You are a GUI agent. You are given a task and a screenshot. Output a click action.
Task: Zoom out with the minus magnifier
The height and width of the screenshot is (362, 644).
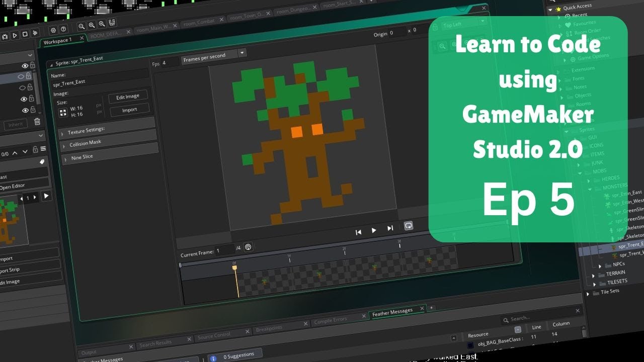tap(82, 26)
